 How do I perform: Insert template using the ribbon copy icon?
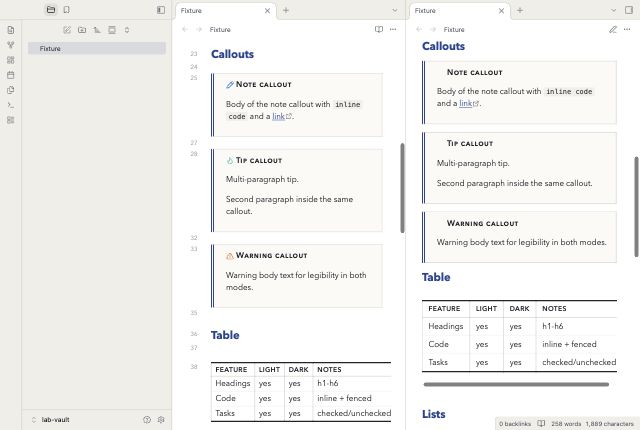[x=11, y=90]
